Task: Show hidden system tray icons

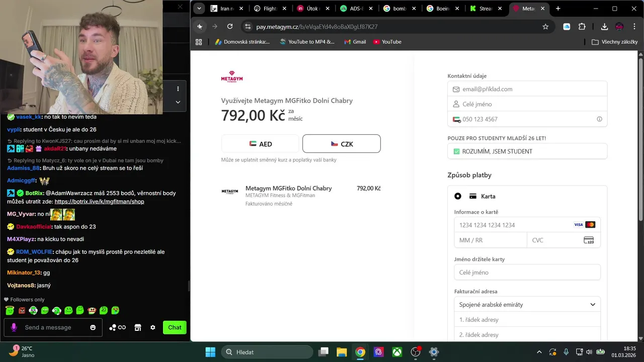Action: point(539,352)
